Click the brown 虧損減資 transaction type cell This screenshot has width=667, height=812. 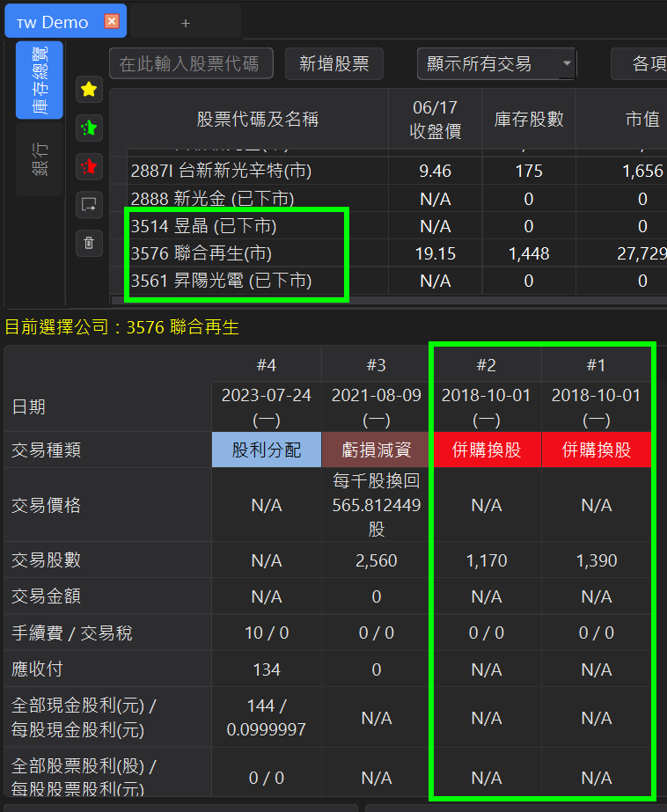pos(377,450)
